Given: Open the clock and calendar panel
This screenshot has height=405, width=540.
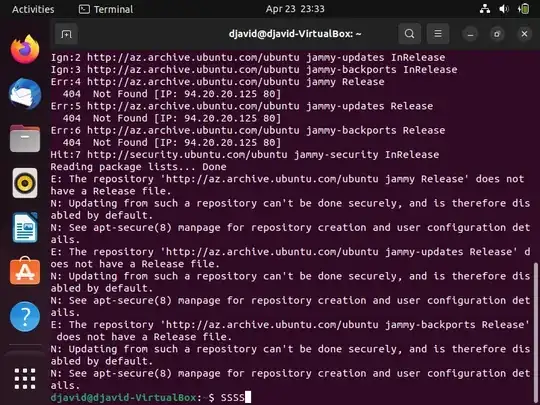Looking at the screenshot, I should (295, 9).
